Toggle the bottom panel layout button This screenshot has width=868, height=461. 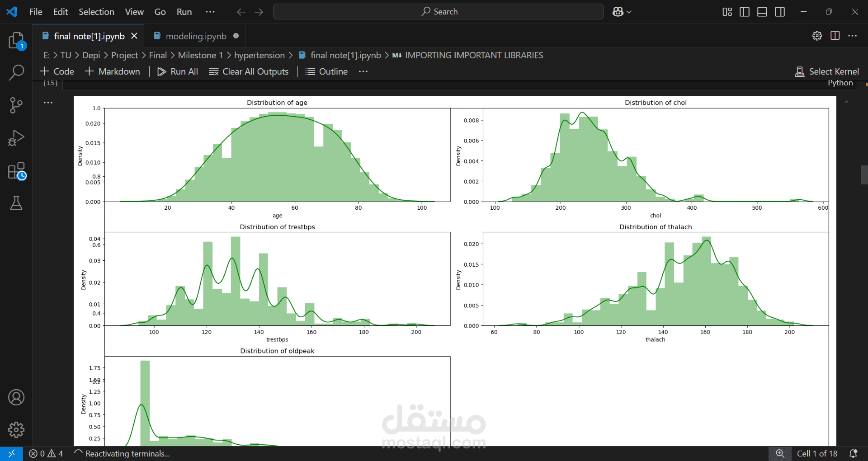tap(762, 12)
